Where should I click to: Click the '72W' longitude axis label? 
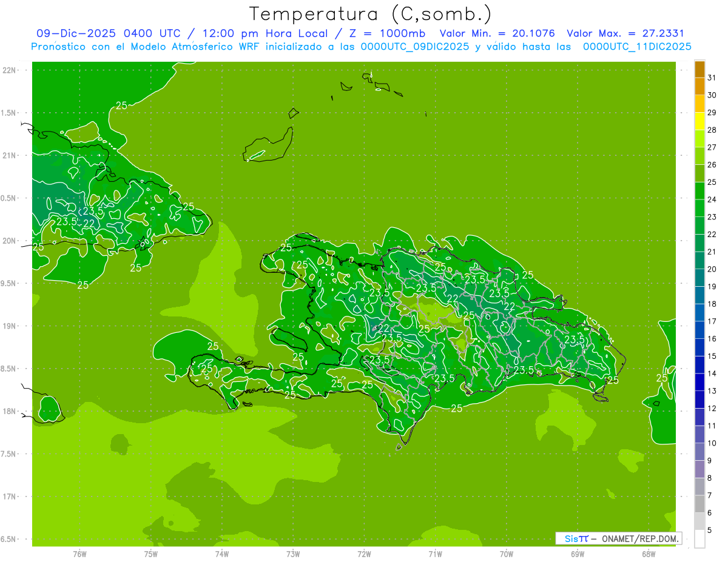coord(364,554)
